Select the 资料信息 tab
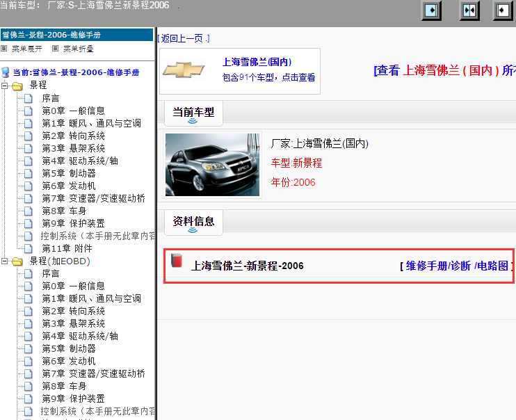Viewport: 516px width, 420px height. point(193,223)
